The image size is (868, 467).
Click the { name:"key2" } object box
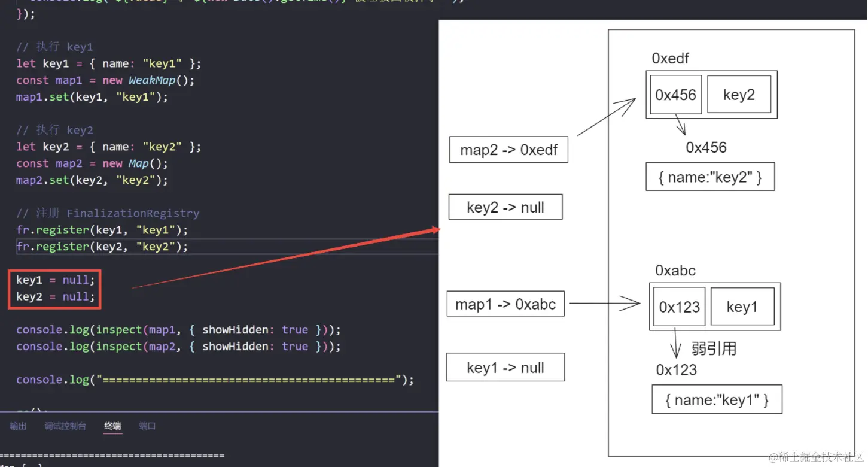[x=710, y=177]
